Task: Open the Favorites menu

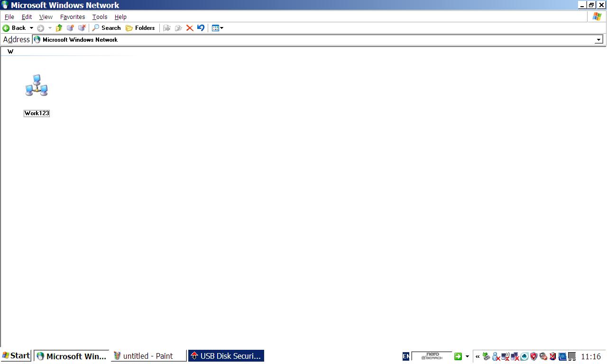Action: 73,17
